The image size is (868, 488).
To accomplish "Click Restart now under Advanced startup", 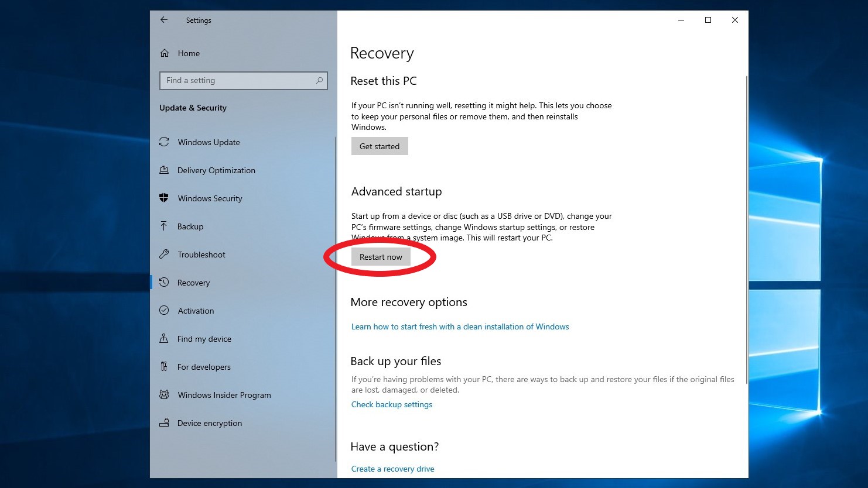I will coord(381,257).
